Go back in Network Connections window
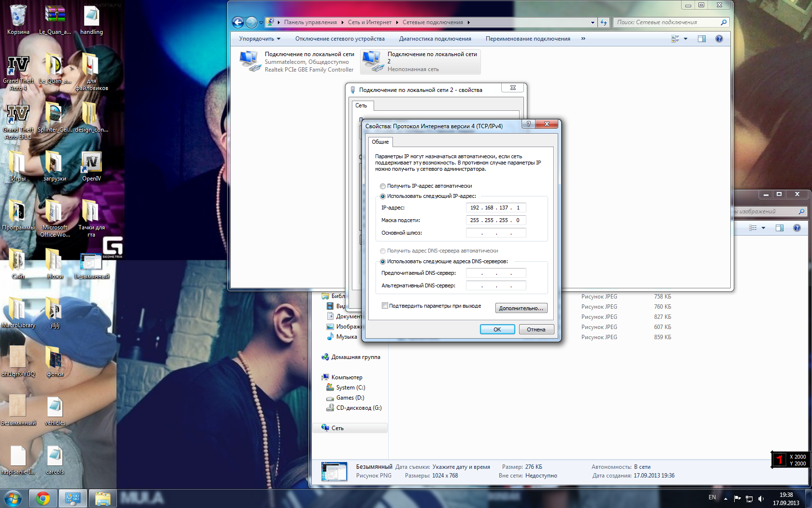 (x=238, y=22)
